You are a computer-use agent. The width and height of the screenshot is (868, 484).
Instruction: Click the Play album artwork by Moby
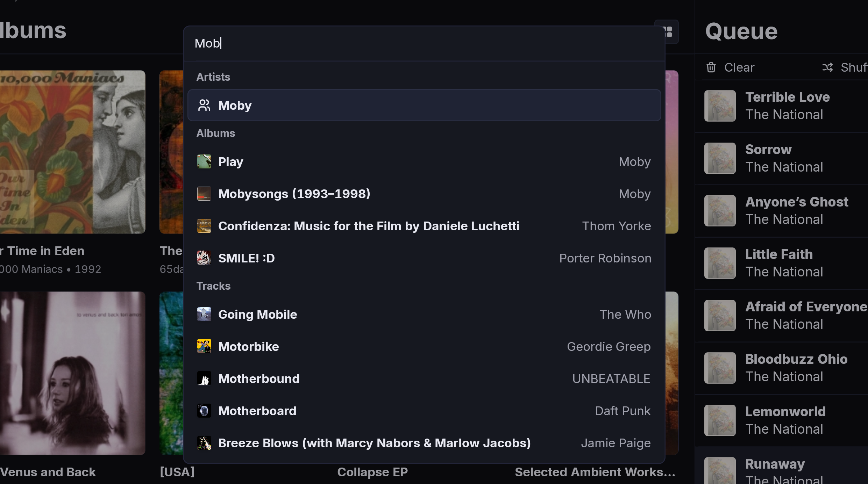[x=204, y=161]
